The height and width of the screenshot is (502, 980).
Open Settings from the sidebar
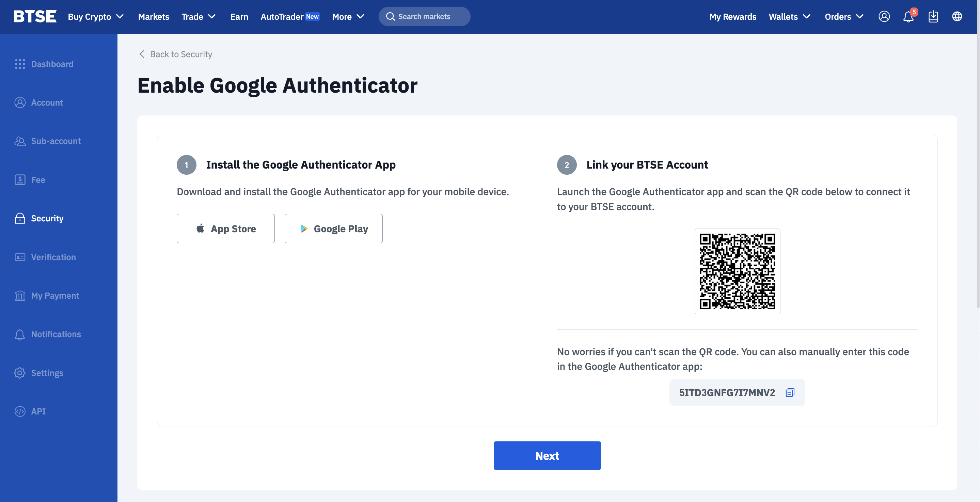[47, 373]
